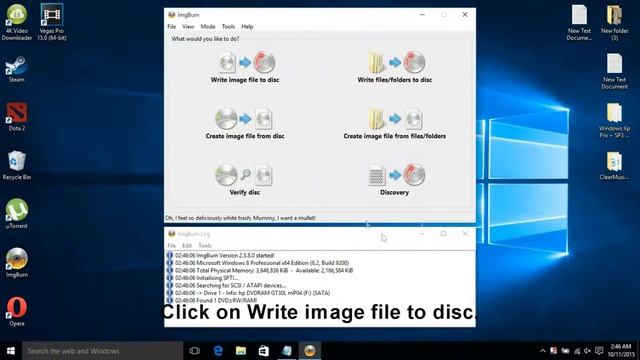640x360 pixels.
Task: Click log line 'Total Physical Memory'
Action: coord(264,270)
